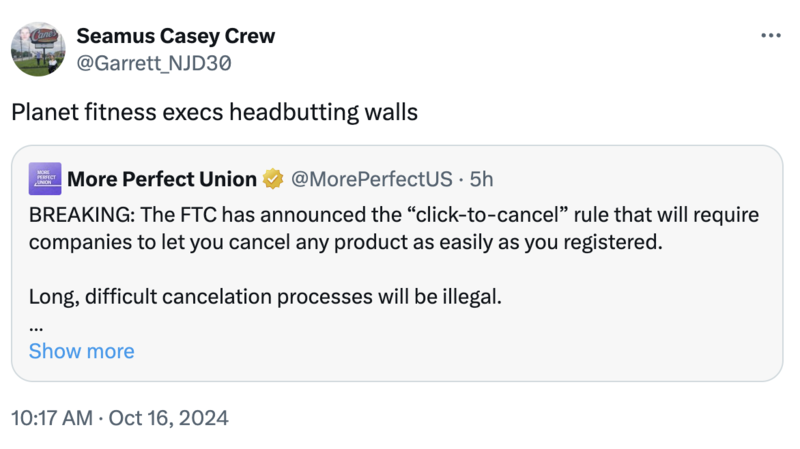This screenshot has width=800, height=449.
Task: Open Seamus Casey Crew's profile picture
Action: pyautogui.click(x=38, y=49)
